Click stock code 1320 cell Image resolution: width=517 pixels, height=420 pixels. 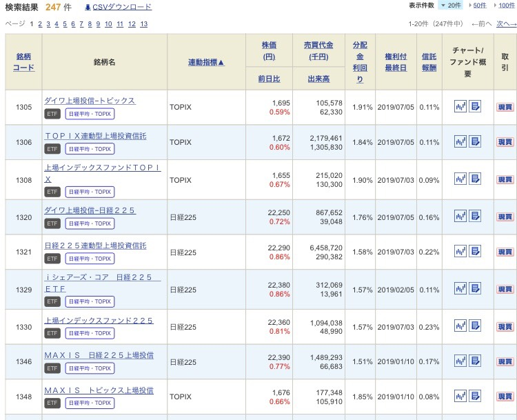[23, 217]
